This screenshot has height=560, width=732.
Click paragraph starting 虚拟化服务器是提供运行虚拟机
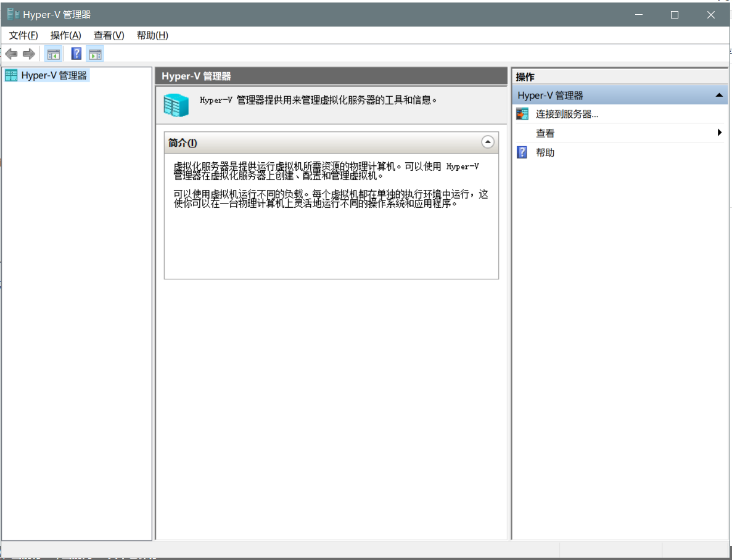pyautogui.click(x=326, y=171)
